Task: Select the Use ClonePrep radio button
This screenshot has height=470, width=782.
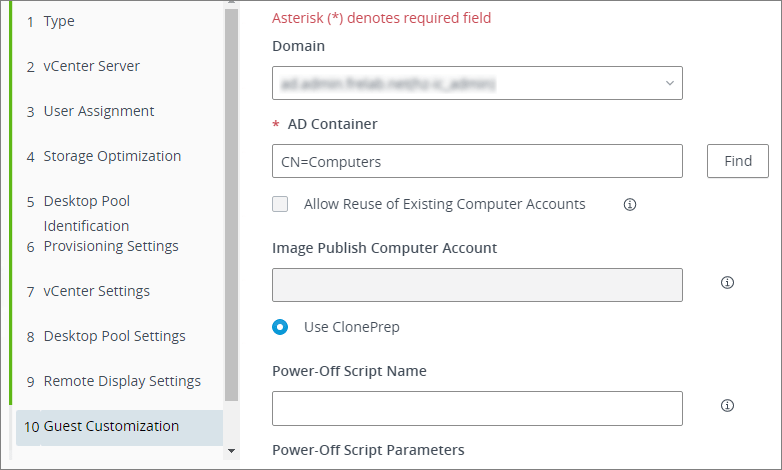Action: (x=281, y=327)
